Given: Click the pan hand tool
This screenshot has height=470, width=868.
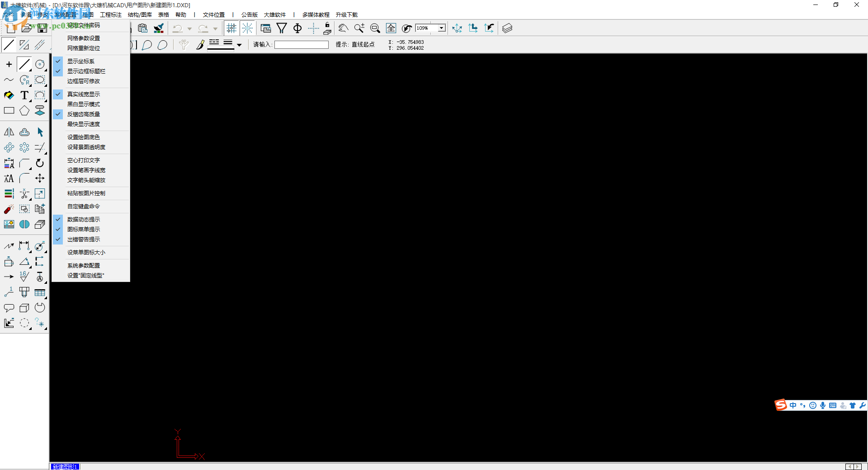Looking at the screenshot, I should [x=344, y=28].
